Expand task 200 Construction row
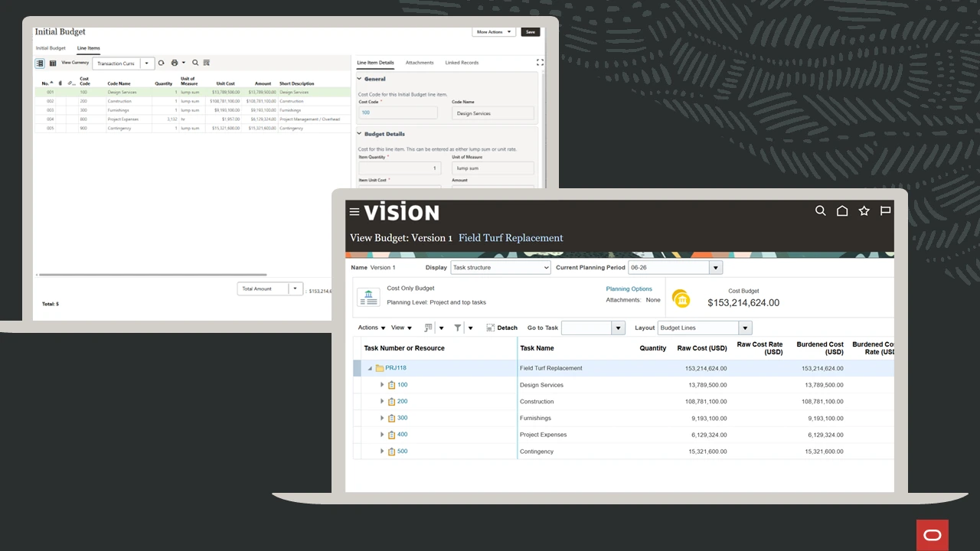The height and width of the screenshot is (551, 980). click(x=382, y=402)
